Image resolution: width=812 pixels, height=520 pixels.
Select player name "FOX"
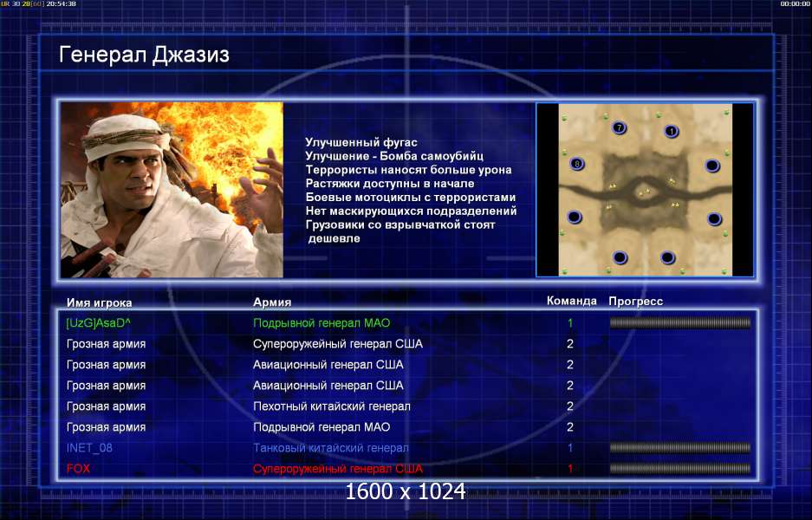point(78,469)
